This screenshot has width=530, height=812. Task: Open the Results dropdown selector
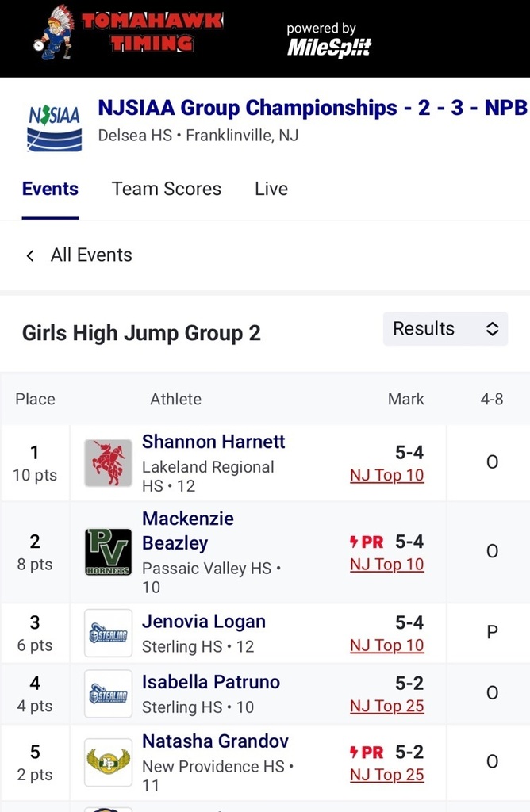point(445,329)
